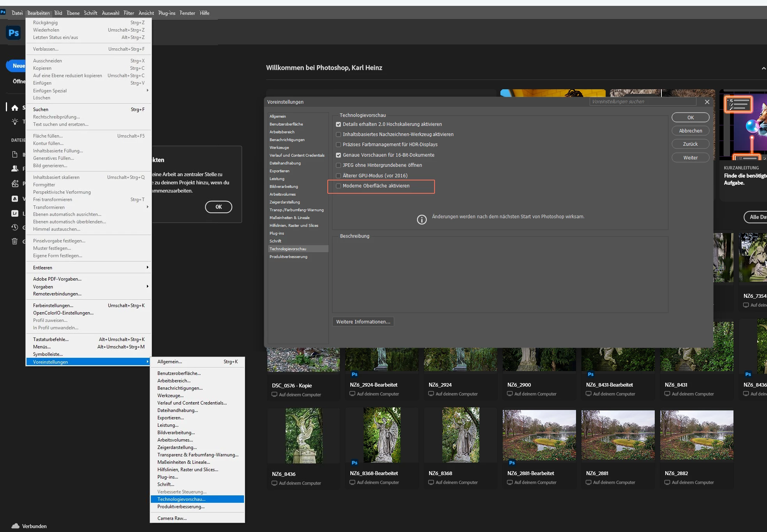Click computer icon under NZ6_2882

click(x=667, y=482)
